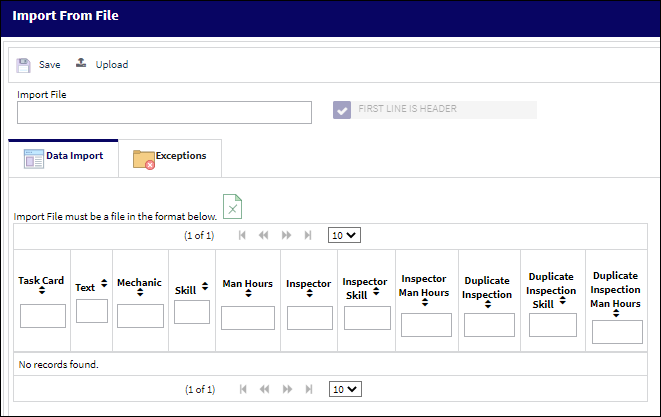Sort by Task Card column arrows
Viewport: 661px width, 417px height.
[42, 290]
